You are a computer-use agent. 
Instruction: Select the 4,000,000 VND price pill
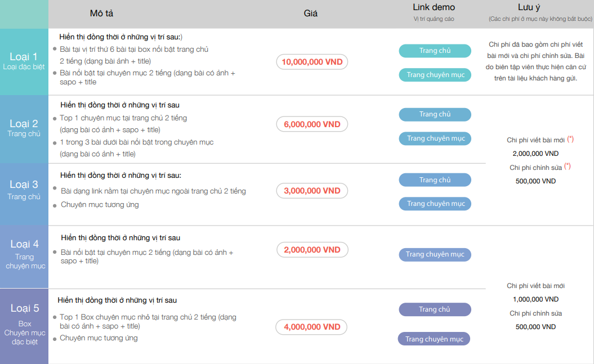312,327
